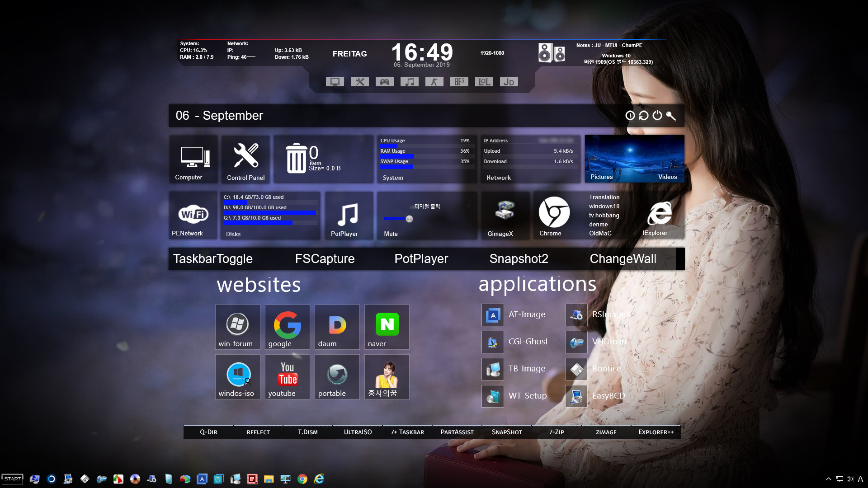The height and width of the screenshot is (488, 868).
Task: Open the GimageX tile
Action: tap(505, 216)
